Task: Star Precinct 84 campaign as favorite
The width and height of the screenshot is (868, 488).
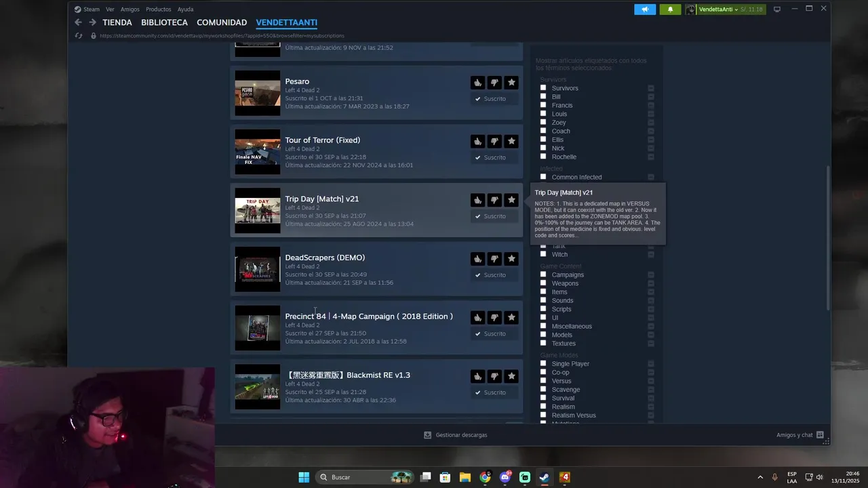Action: 511,318
